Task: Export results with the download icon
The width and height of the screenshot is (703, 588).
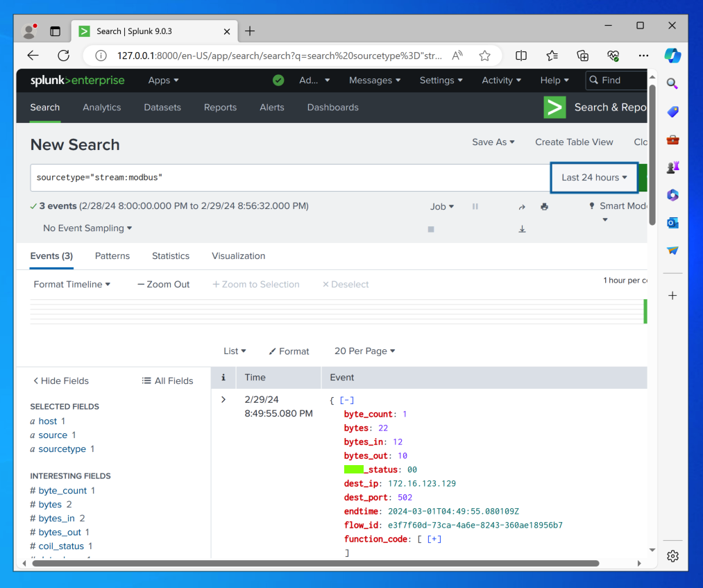Action: tap(522, 229)
